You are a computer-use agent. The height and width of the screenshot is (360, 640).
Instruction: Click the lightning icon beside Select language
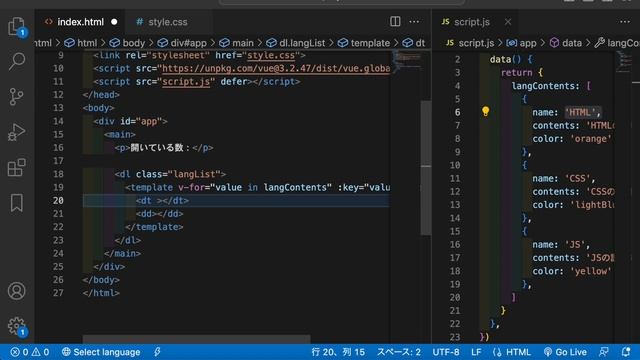(x=157, y=352)
